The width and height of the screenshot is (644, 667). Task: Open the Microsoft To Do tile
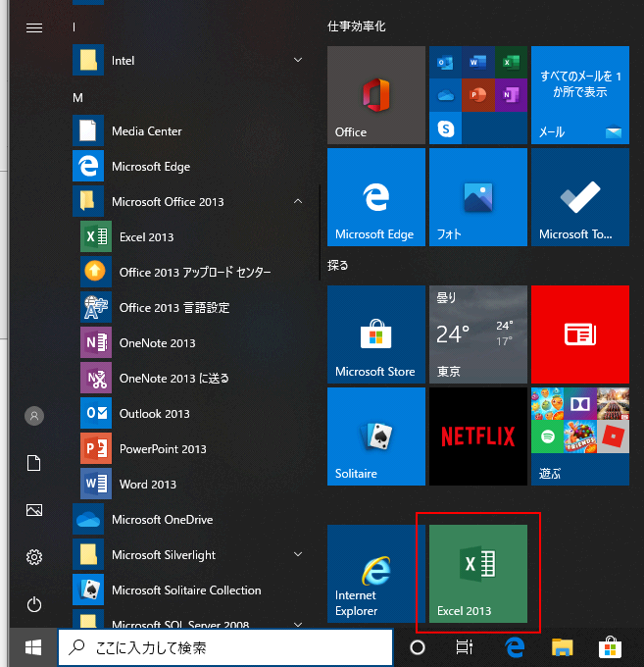tap(580, 197)
